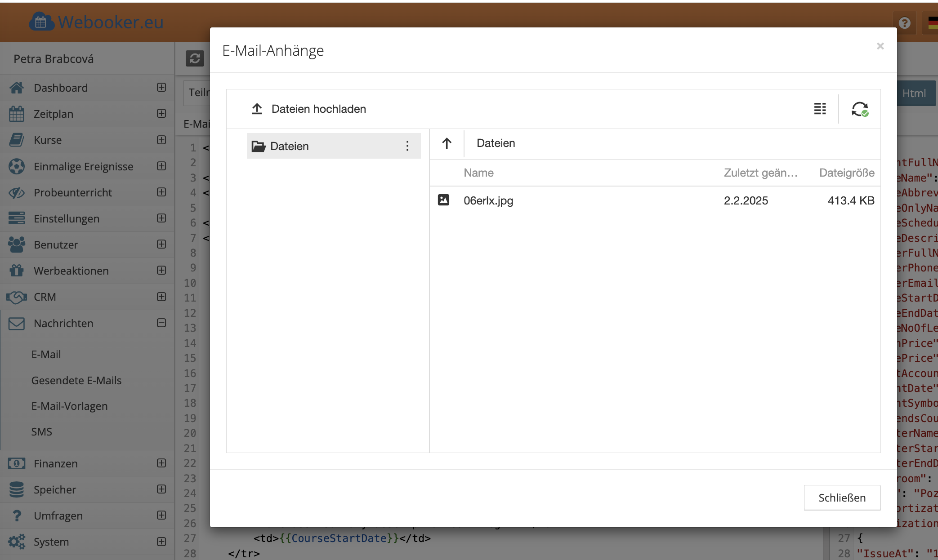
Task: Click the Schließen button
Action: click(842, 498)
